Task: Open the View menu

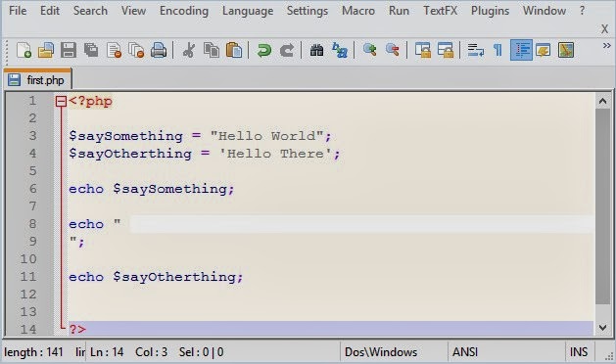Action: [133, 11]
